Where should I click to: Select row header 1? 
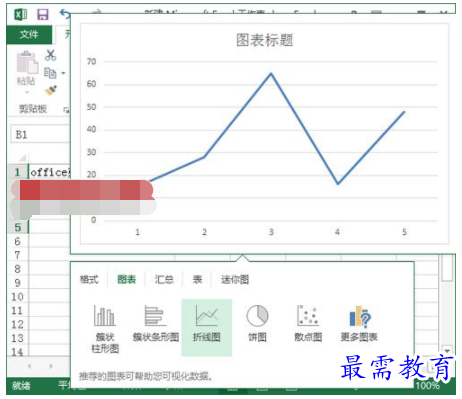click(x=17, y=172)
